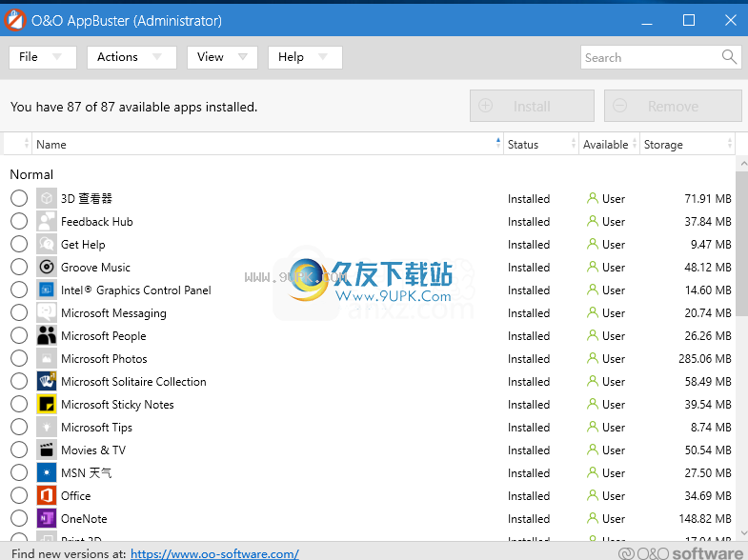This screenshot has height=560, width=748.
Task: Select the Office radio button
Action: pyautogui.click(x=19, y=495)
